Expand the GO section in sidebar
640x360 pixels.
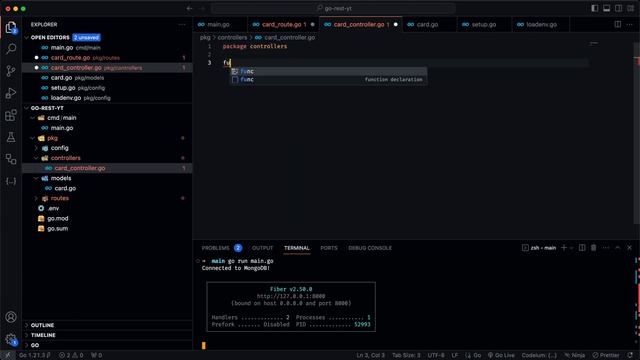[x=107, y=345]
